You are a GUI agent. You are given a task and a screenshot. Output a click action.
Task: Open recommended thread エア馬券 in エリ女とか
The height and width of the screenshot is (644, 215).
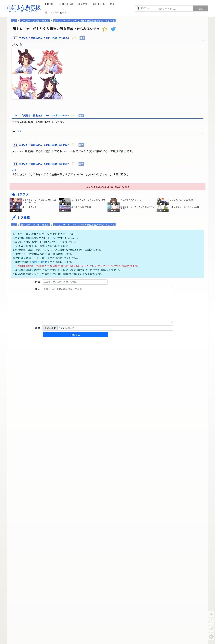(82, 207)
